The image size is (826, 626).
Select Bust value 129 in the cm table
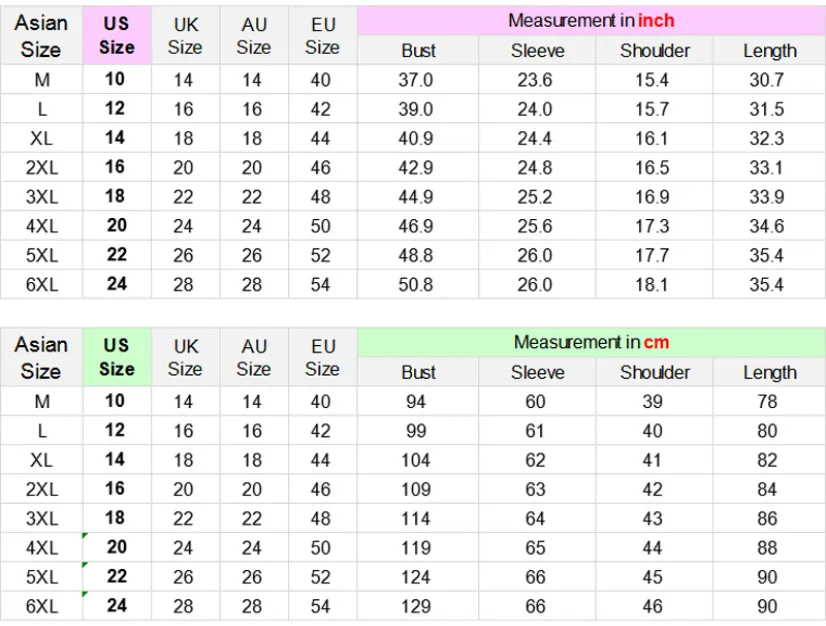[x=416, y=606]
